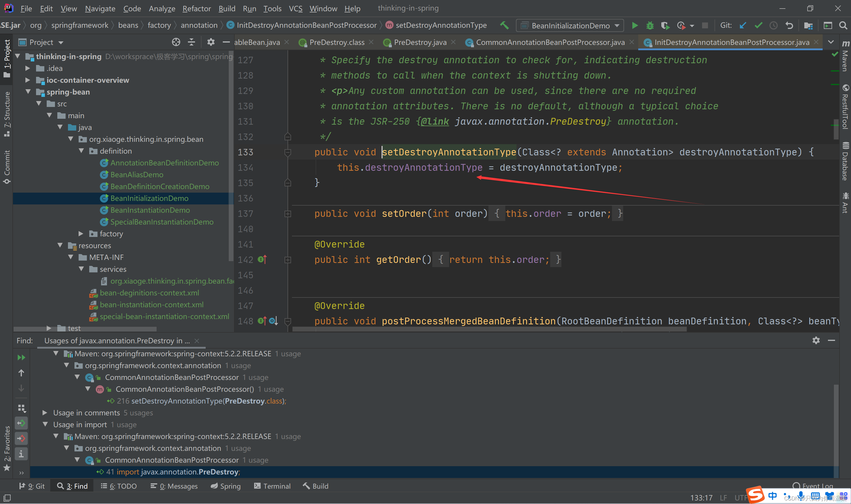Viewport: 851px width, 504px height.
Task: Toggle quick access panels icon in status bar
Action: click(7, 498)
